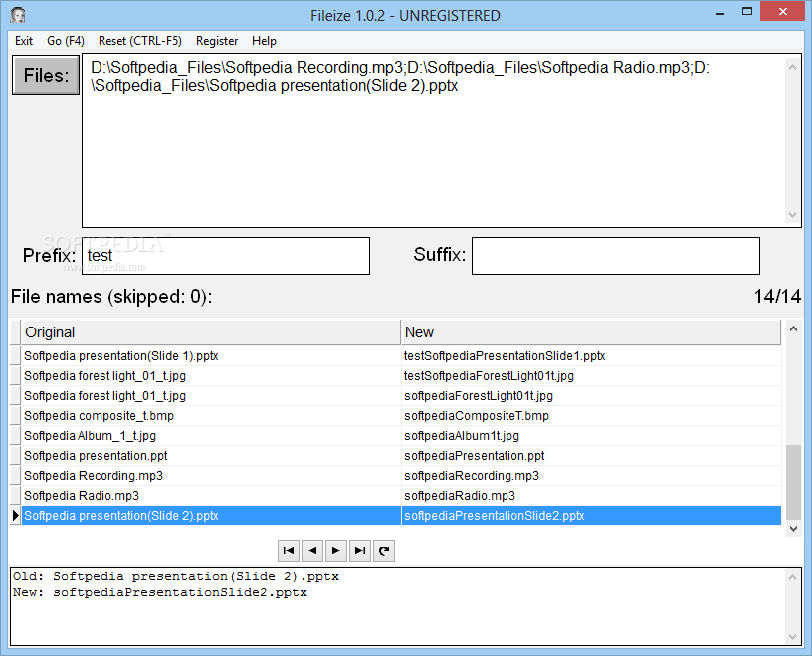This screenshot has height=656, width=812.
Task: Click Reset (CTRL-F5) menu item
Action: click(x=140, y=41)
